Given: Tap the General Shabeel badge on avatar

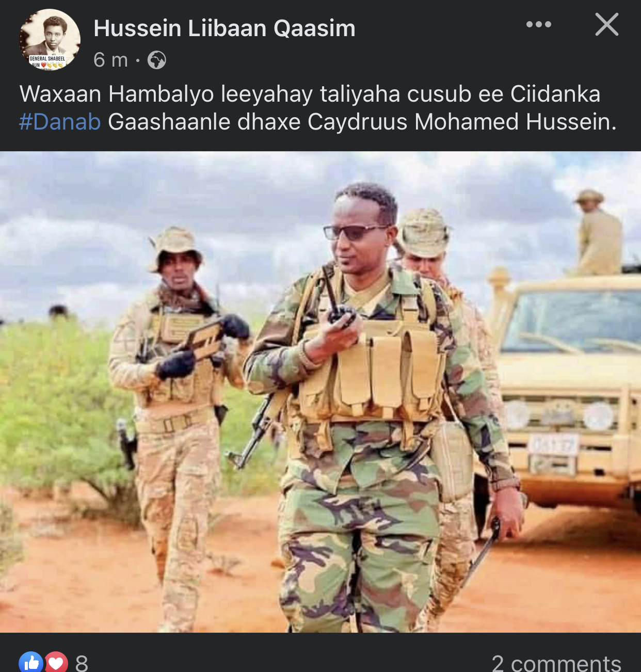Looking at the screenshot, I should click(47, 61).
